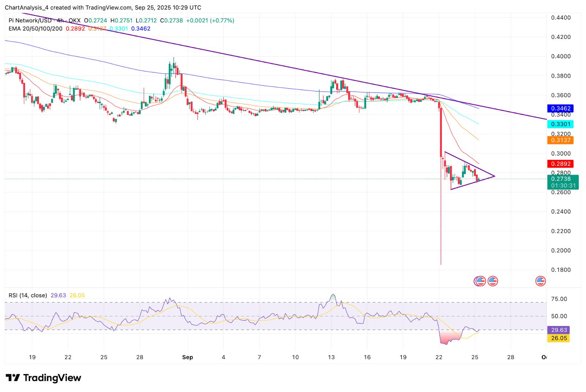Click the candle countdown timer 01:30:31

pyautogui.click(x=563, y=186)
